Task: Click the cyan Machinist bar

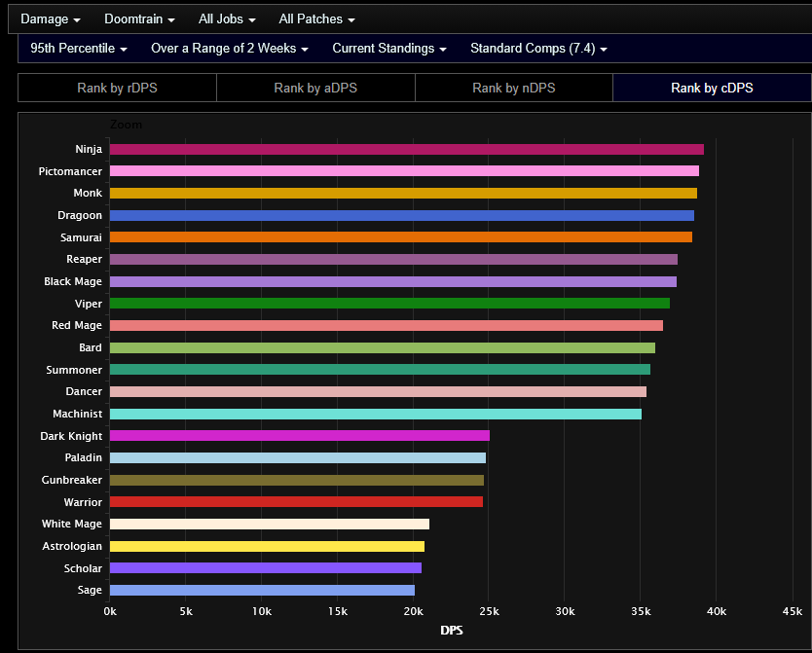Action: pos(376,414)
